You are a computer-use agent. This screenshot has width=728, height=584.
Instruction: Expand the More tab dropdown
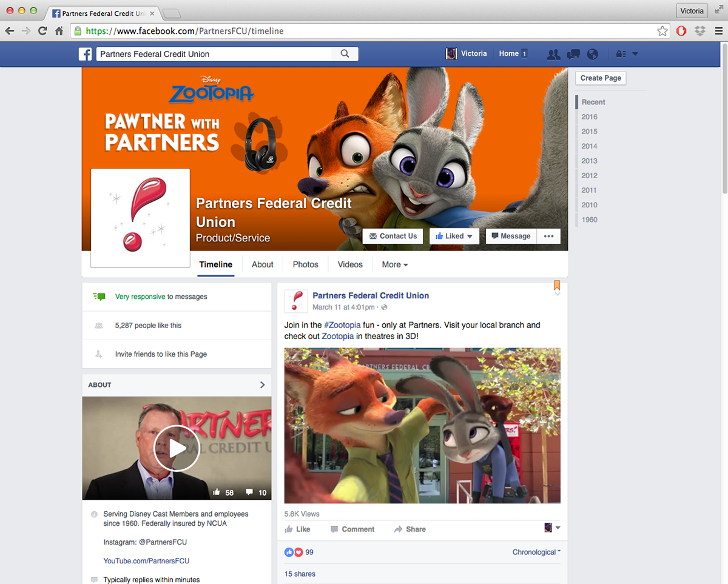tap(395, 264)
